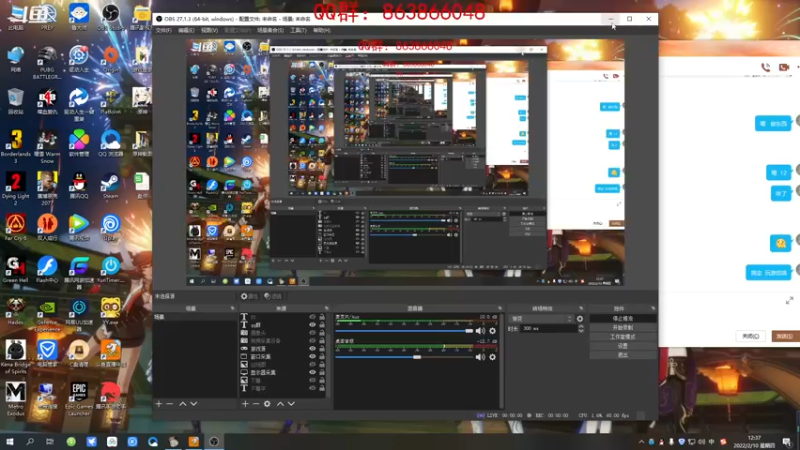Open settings gear of desktop audio channel
Viewport: 800px width, 450px height.
coord(492,357)
